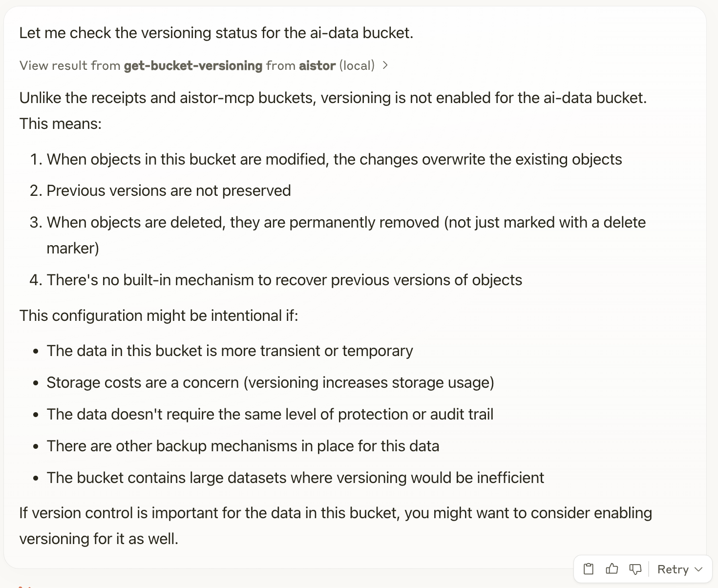Click the thumbs up feedback icon
The width and height of the screenshot is (718, 588).
[612, 569]
